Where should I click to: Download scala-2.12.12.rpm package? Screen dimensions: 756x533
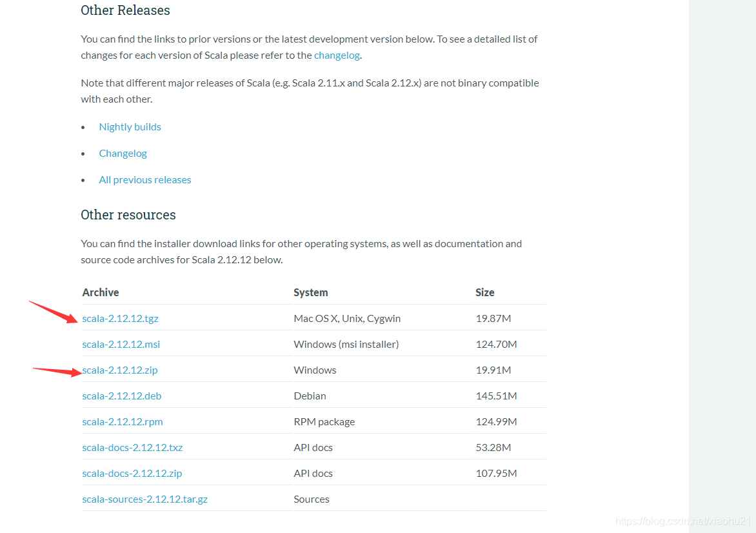[x=122, y=421]
